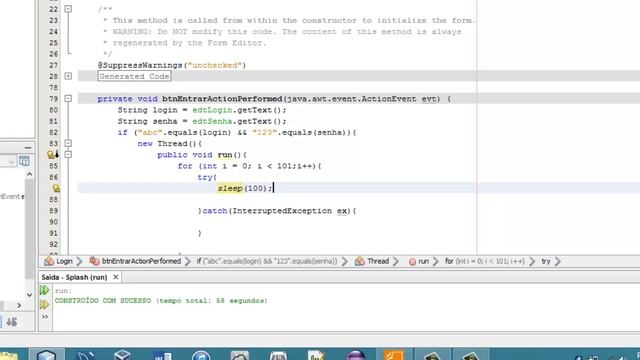Viewport: 640px width, 360px height.
Task: Minimize the left navigator panel
Action: [28, 148]
